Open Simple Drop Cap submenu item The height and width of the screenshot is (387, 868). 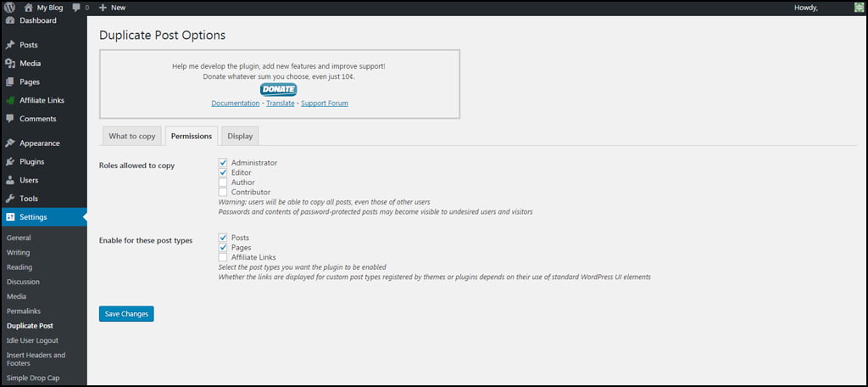33,379
